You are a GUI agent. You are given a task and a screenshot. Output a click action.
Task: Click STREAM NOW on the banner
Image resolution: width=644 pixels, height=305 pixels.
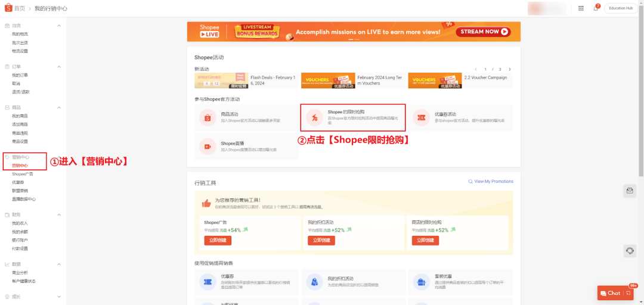[483, 32]
